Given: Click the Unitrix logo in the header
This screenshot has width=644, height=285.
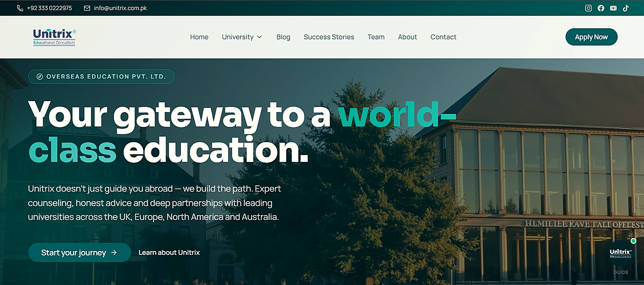Looking at the screenshot, I should [x=55, y=37].
